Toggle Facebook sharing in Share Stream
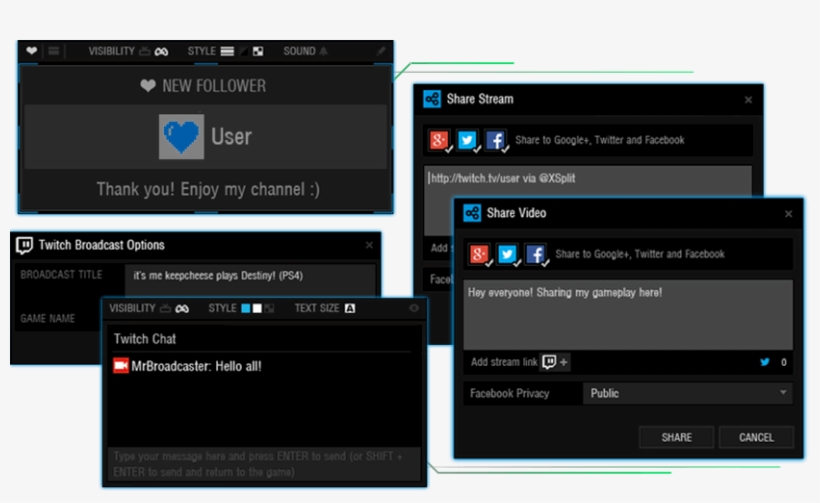Image resolution: width=820 pixels, height=503 pixels. point(496,140)
